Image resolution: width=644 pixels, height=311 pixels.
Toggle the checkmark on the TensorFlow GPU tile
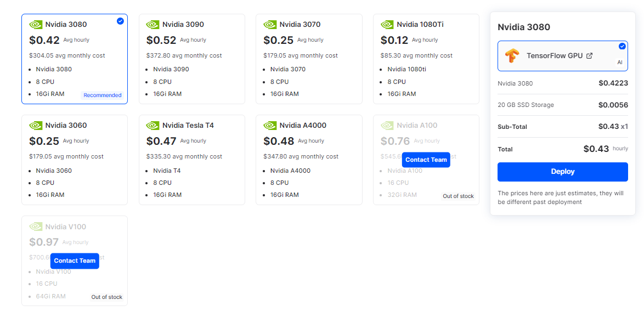(x=622, y=47)
